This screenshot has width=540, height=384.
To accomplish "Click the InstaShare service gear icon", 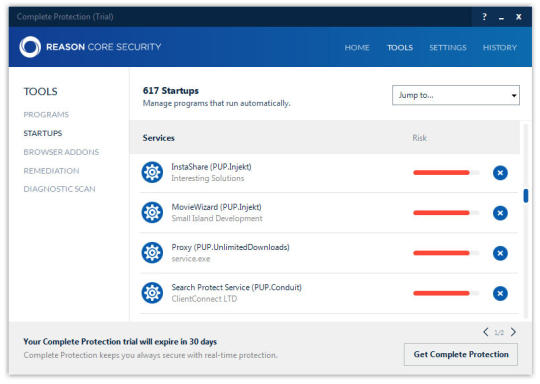I will click(152, 172).
